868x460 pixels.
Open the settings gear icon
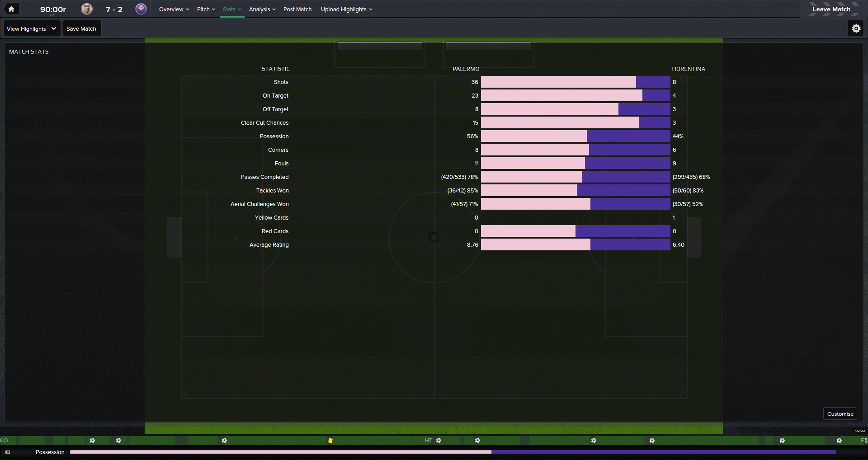tap(856, 28)
